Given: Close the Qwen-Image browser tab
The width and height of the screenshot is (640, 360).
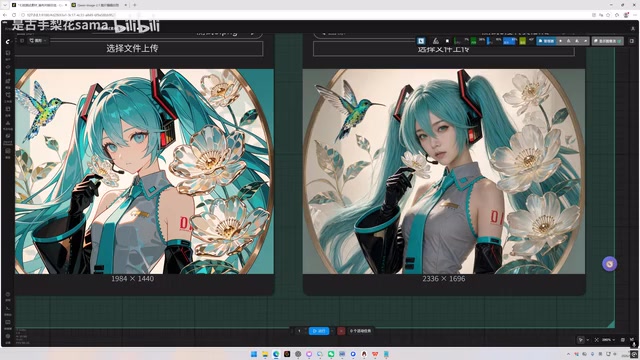Looking at the screenshot, I should (126, 5).
